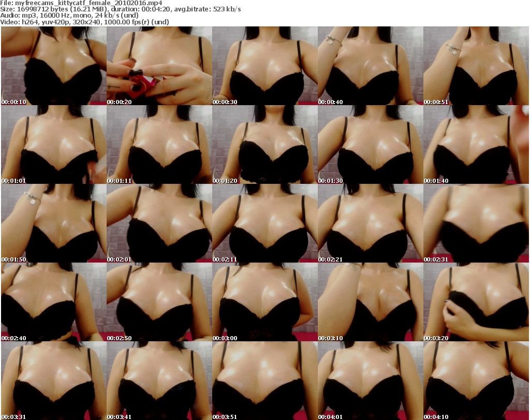This screenshot has width=530, height=420.
Task: Pick the thumbnail stamped 00:03:10
Action: pyautogui.click(x=371, y=302)
